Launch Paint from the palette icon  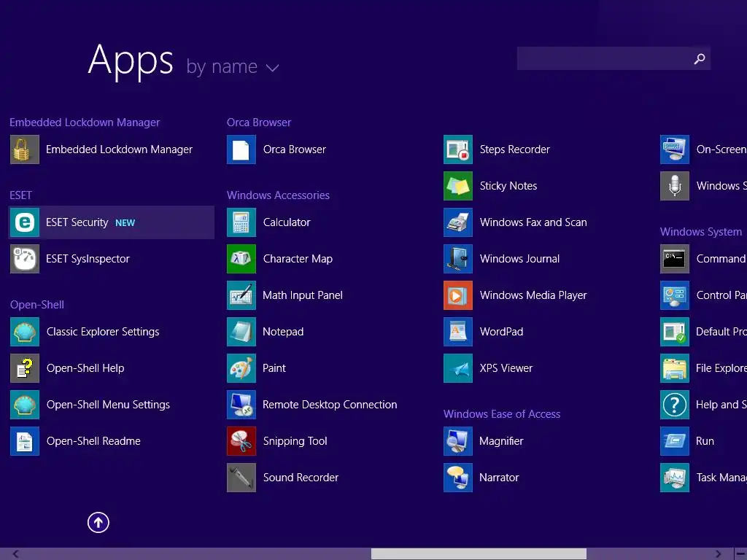(241, 368)
